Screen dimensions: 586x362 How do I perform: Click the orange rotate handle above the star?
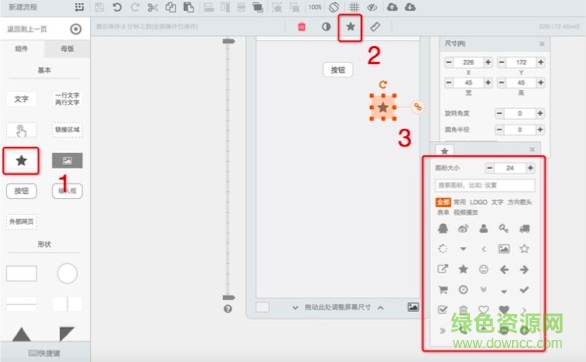[383, 84]
